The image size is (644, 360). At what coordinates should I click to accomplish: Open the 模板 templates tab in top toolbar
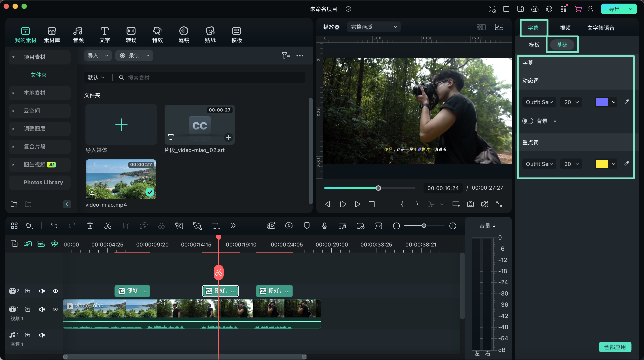click(237, 34)
